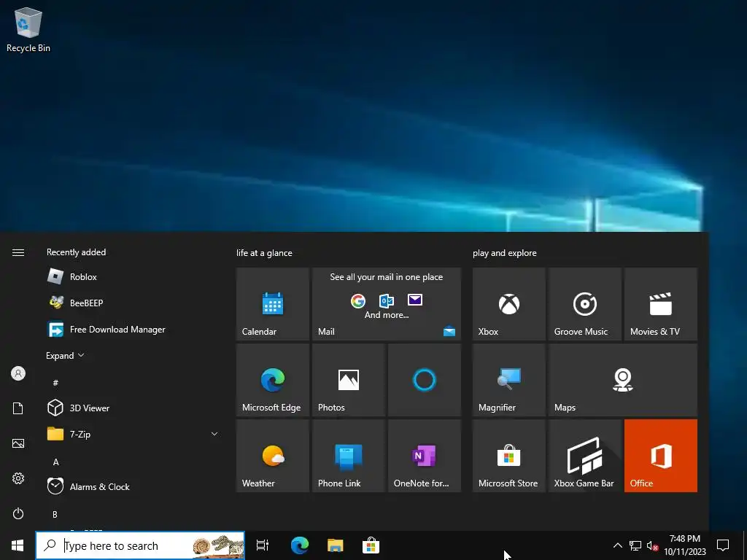Open Microsoft Store from the taskbar
The height and width of the screenshot is (560, 747).
click(371, 545)
